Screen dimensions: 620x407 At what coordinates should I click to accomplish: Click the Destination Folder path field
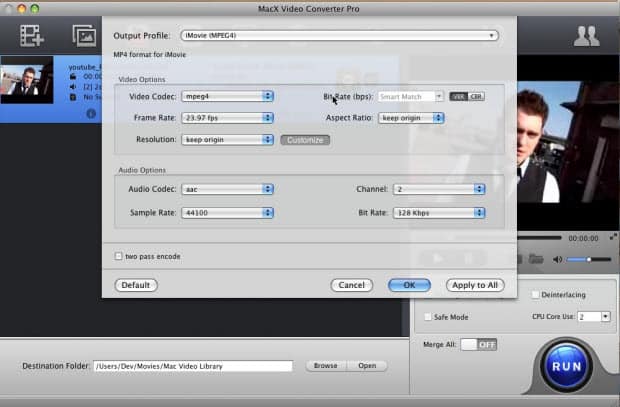click(193, 366)
